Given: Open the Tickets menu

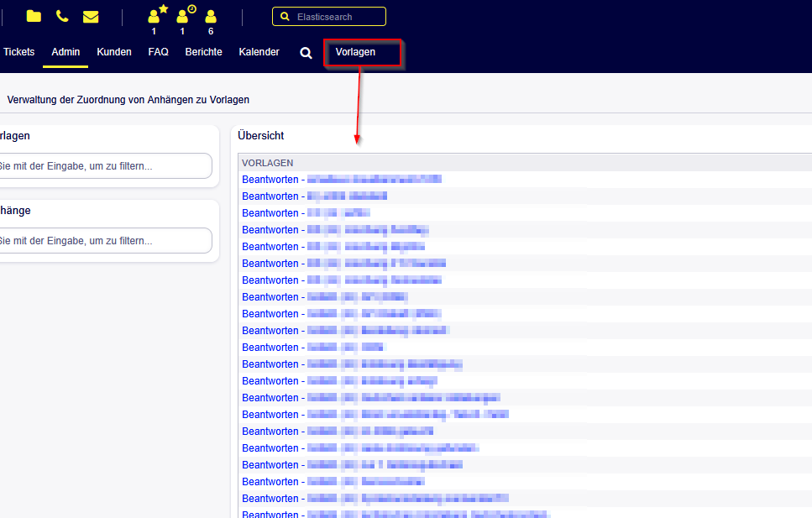Looking at the screenshot, I should tap(19, 52).
